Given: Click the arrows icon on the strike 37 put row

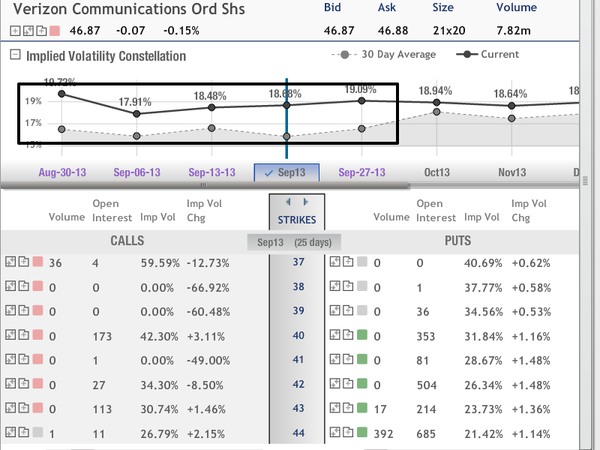Looking at the screenshot, I should click(x=335, y=262).
